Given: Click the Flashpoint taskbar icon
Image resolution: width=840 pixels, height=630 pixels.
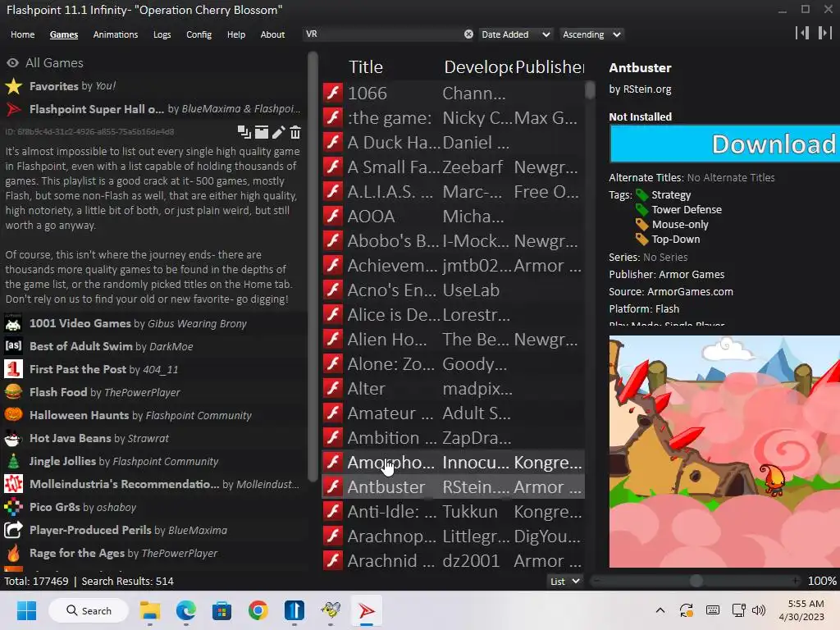Looking at the screenshot, I should point(367,610).
